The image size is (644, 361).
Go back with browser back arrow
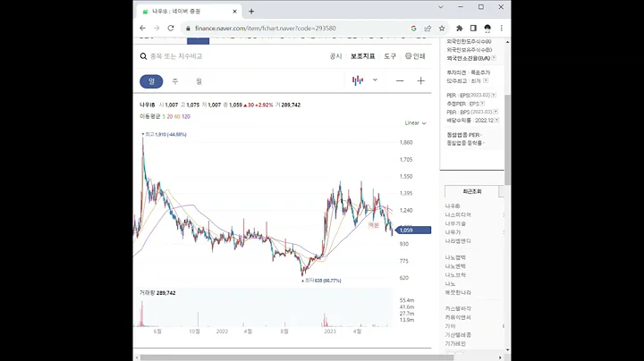tap(142, 29)
